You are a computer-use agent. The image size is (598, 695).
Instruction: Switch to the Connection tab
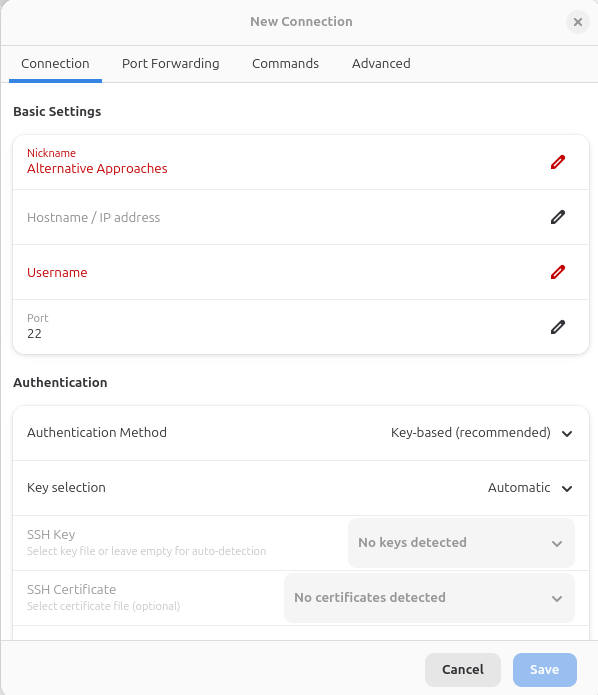pyautogui.click(x=55, y=64)
